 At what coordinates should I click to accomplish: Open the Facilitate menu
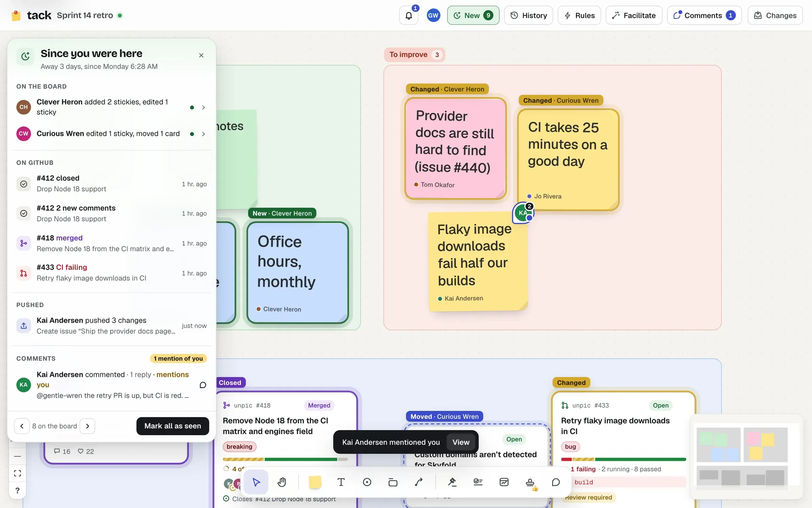tap(634, 15)
